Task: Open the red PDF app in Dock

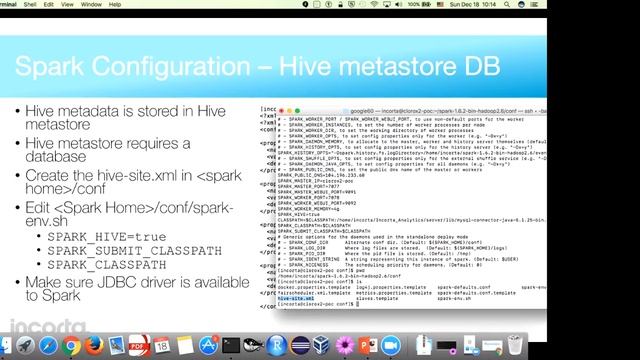Action: coord(139,346)
